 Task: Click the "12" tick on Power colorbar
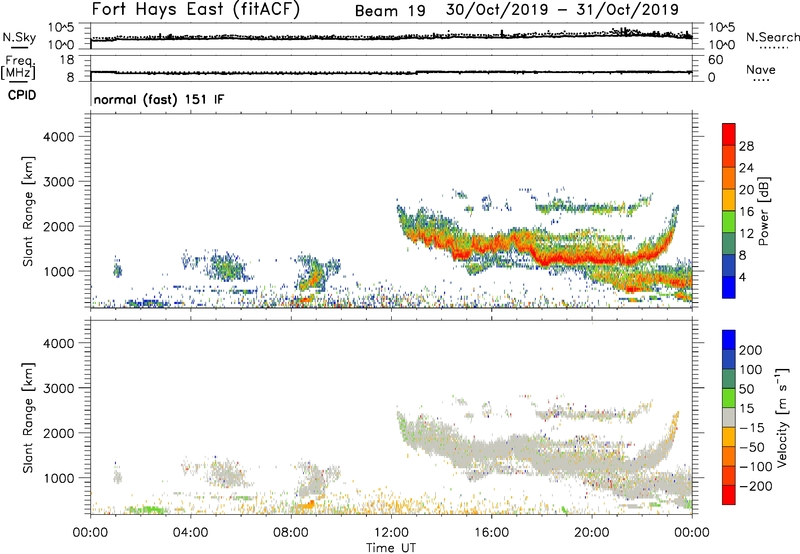pyautogui.click(x=746, y=234)
